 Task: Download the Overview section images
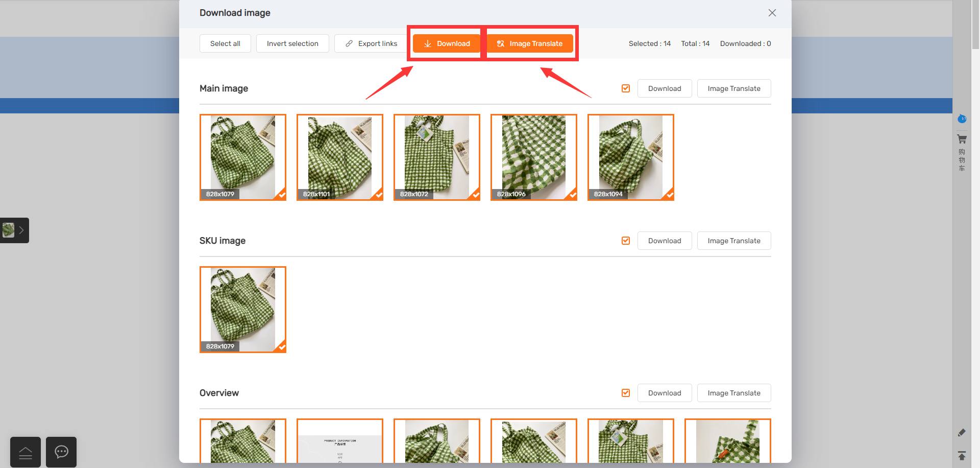665,393
